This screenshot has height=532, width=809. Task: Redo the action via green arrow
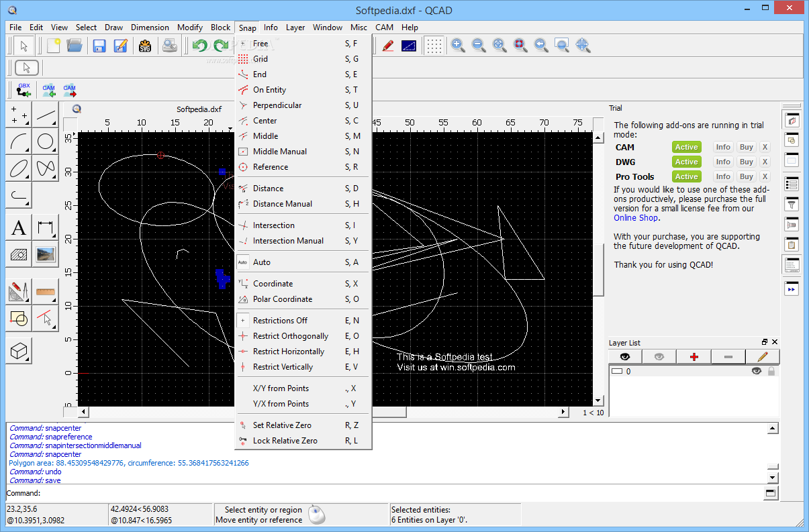[x=220, y=46]
